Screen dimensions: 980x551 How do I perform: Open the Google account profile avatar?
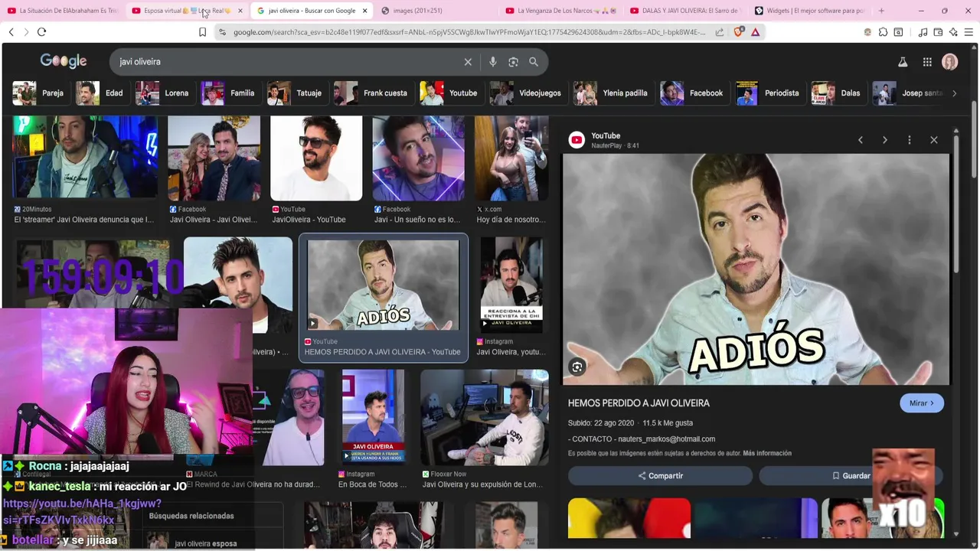click(950, 62)
